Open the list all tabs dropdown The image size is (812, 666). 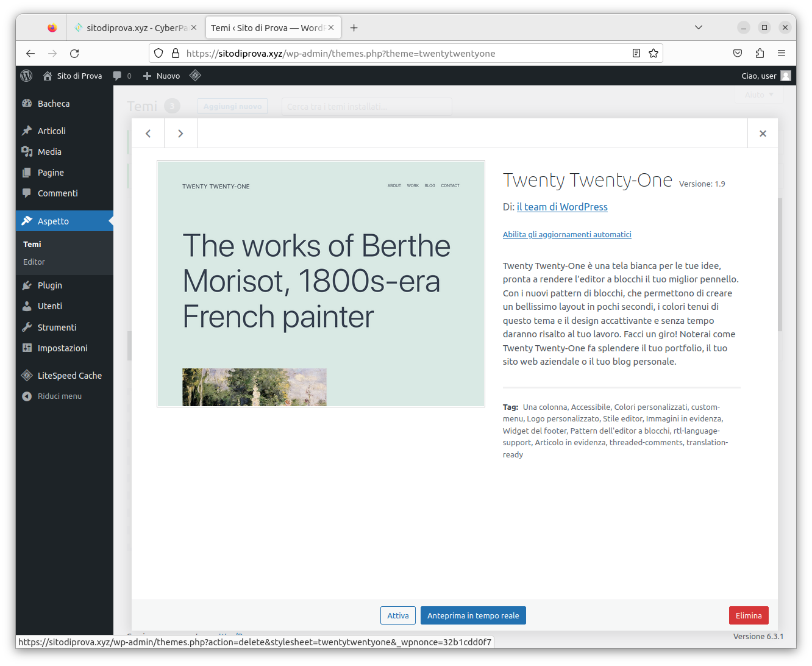[699, 27]
